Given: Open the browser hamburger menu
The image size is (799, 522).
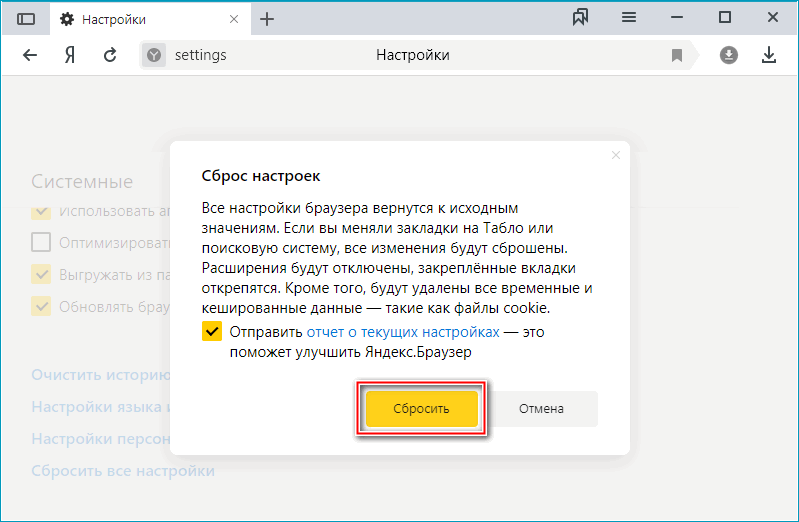Looking at the screenshot, I should (629, 18).
